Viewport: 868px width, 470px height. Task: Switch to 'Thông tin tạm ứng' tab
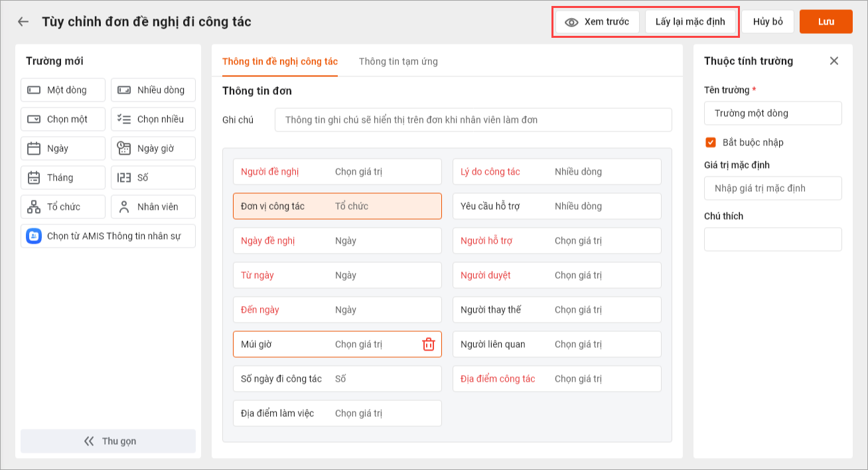click(x=398, y=62)
